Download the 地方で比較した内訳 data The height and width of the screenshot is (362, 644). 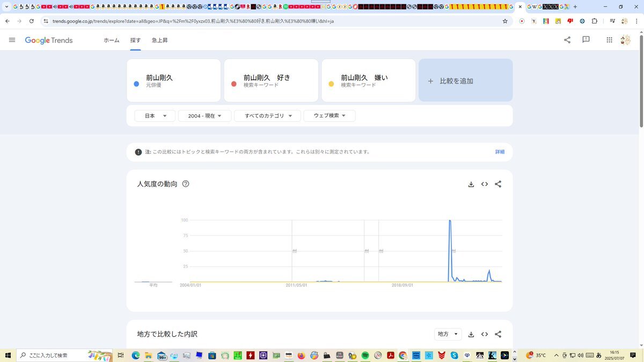(x=471, y=334)
